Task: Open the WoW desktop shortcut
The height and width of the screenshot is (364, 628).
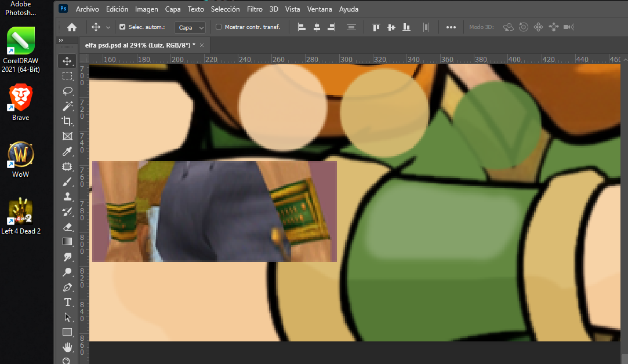Action: [x=20, y=159]
